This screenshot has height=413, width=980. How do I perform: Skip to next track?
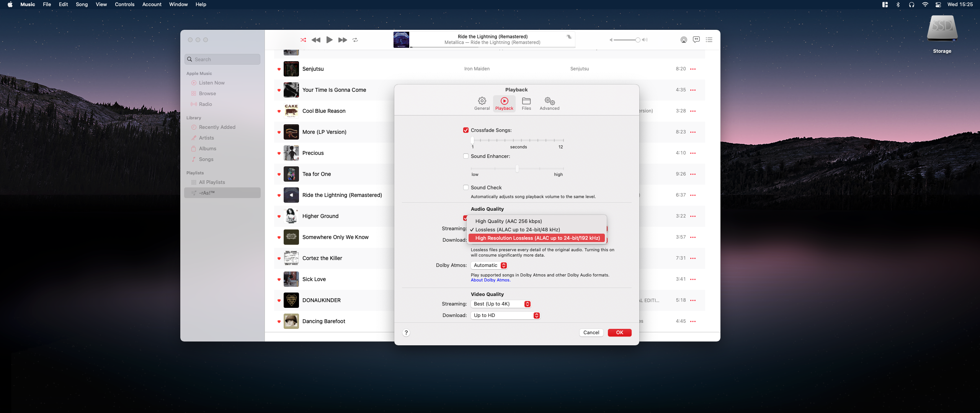(343, 40)
